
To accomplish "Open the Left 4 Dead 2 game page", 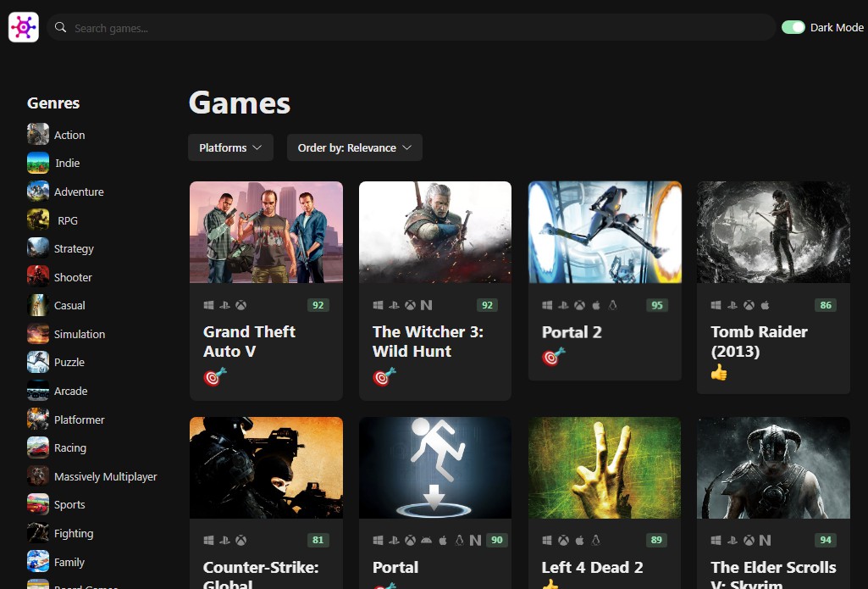I will point(592,568).
